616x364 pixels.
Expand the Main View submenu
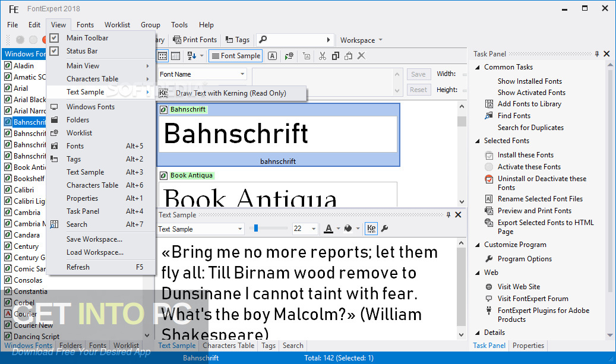pos(100,65)
